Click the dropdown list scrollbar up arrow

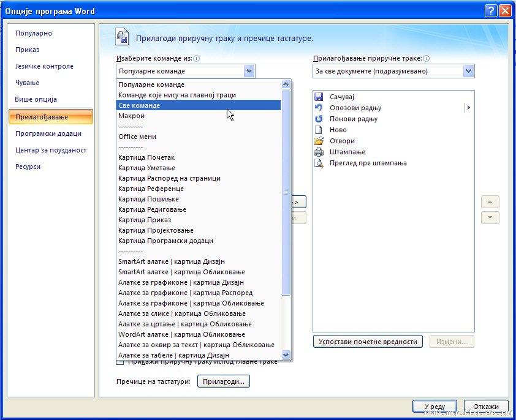tap(286, 84)
